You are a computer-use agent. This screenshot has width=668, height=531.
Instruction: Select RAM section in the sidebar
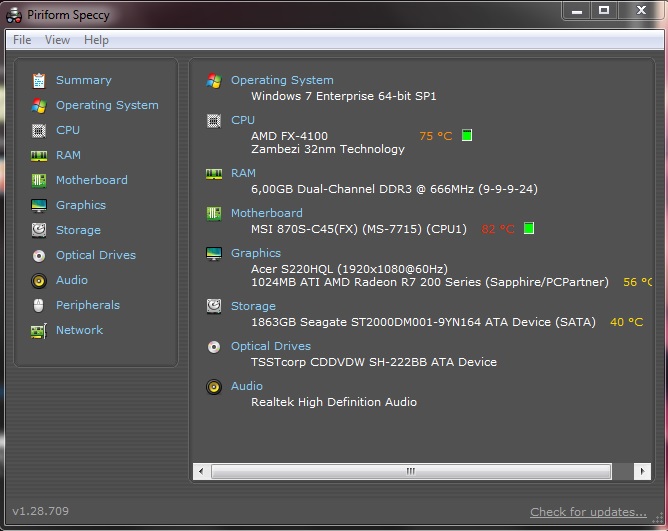69,155
